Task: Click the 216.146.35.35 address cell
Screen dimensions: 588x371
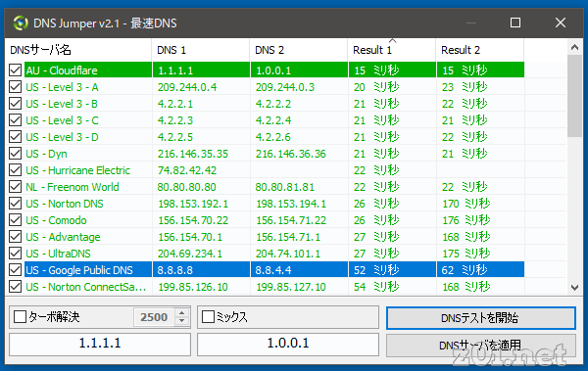Action: (x=193, y=154)
